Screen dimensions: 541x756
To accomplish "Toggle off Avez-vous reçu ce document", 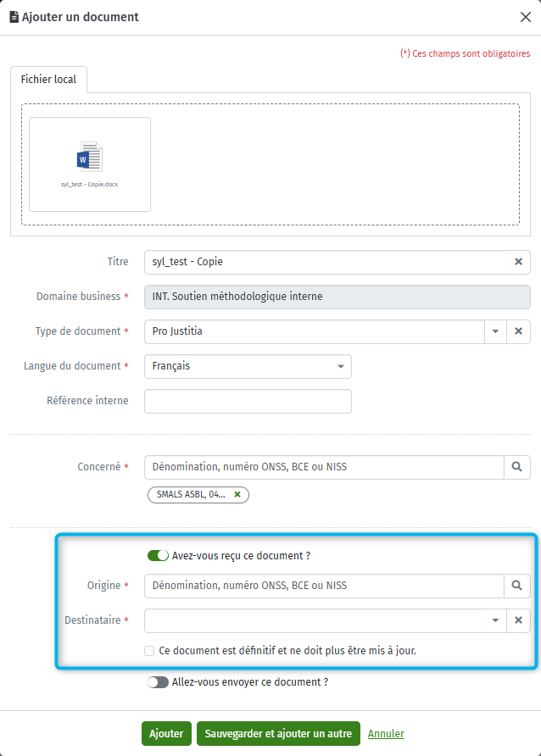I will [158, 555].
